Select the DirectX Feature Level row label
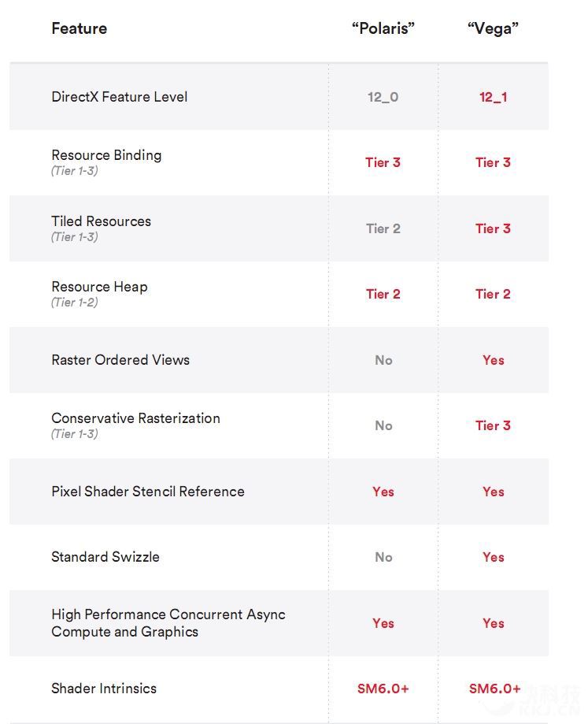Viewport: 588px width, 724px height. pos(119,97)
